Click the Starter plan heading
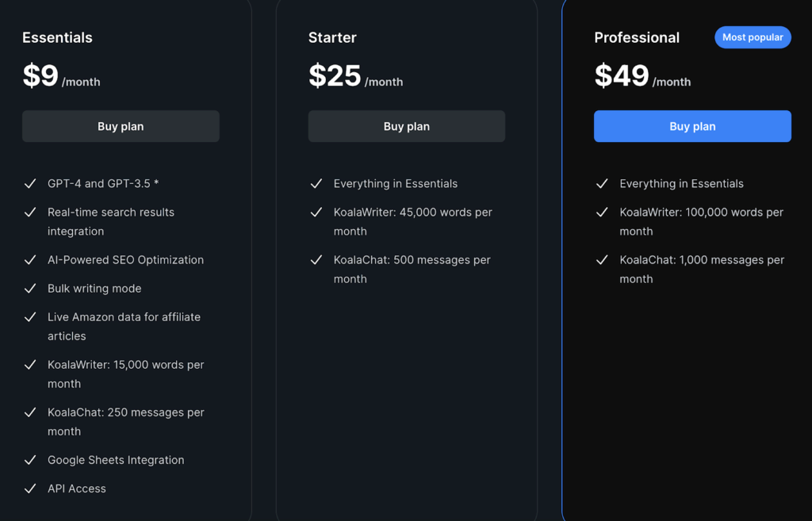This screenshot has width=812, height=521. (332, 37)
